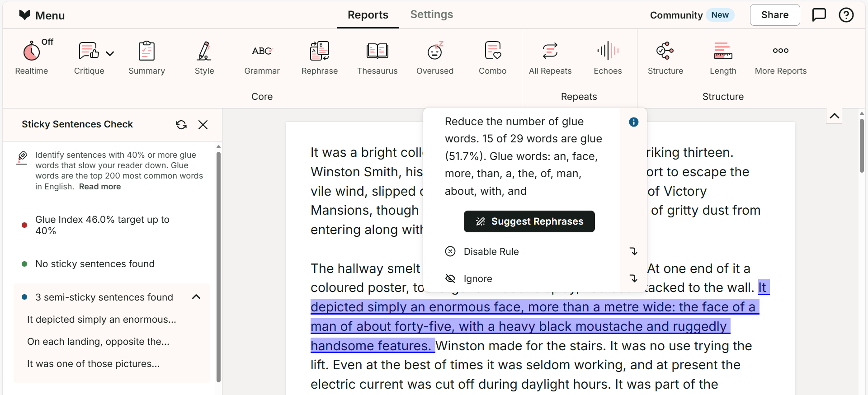Click the sidebar description pen icon

[x=22, y=157]
